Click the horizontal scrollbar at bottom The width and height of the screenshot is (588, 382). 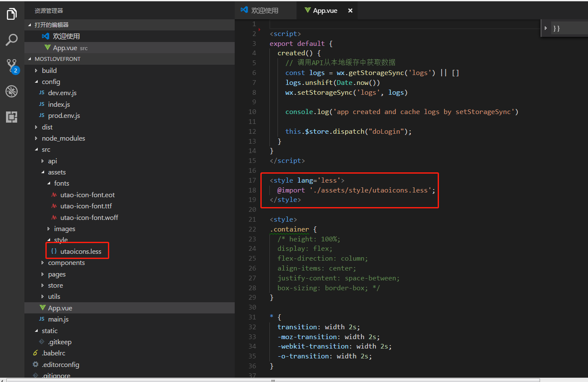tap(273, 380)
